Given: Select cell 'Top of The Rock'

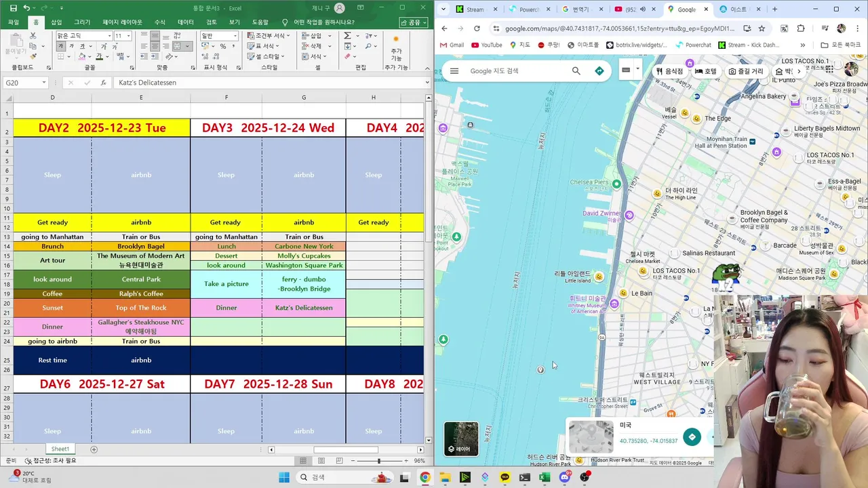Looking at the screenshot, I should (141, 308).
